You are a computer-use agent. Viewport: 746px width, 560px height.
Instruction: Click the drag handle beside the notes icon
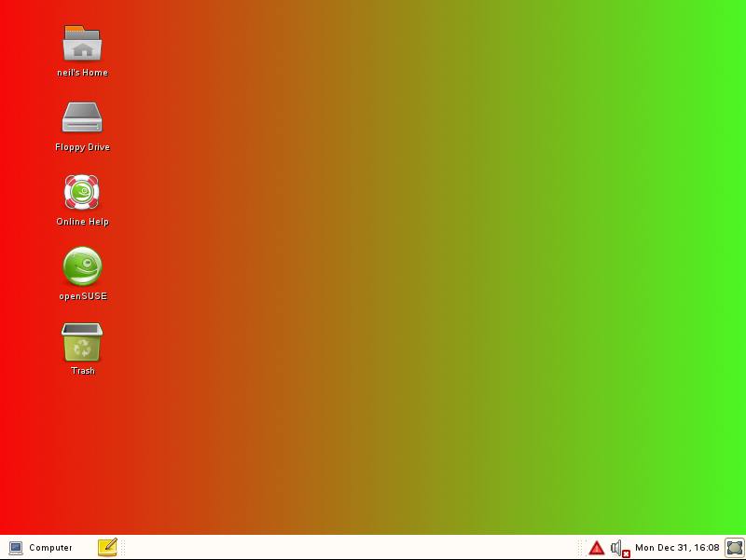[122, 548]
